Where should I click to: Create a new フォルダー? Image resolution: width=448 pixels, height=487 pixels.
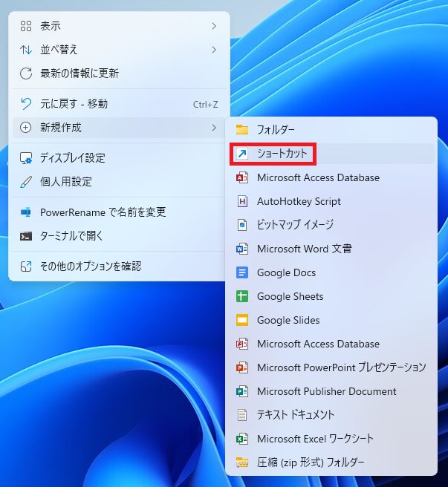(x=331, y=129)
